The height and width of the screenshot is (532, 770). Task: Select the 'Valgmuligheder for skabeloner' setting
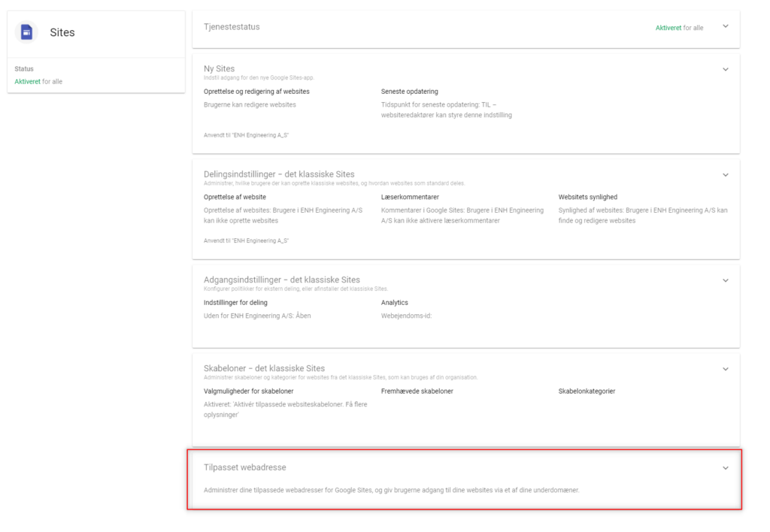tap(248, 391)
